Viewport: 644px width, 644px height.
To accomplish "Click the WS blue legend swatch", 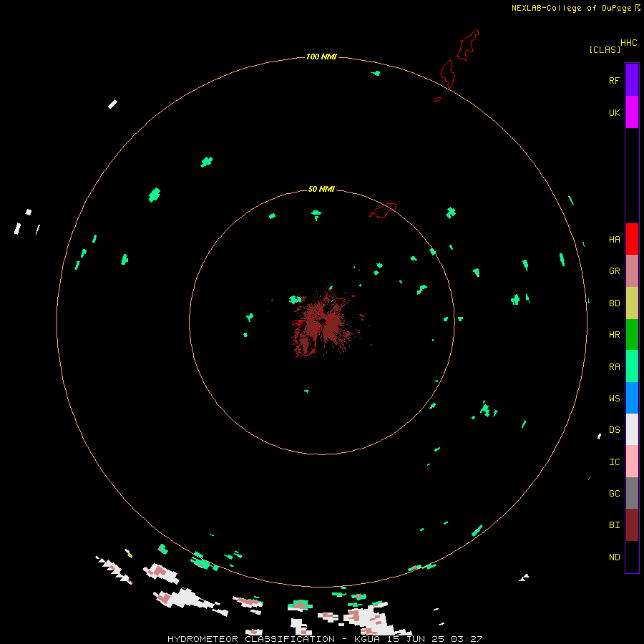I will click(632, 398).
